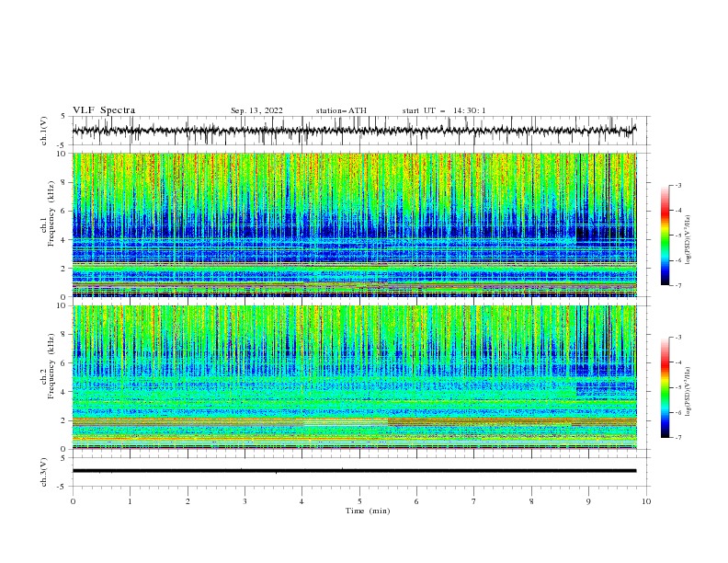Click the '3' tick on the Time axis

245,501
